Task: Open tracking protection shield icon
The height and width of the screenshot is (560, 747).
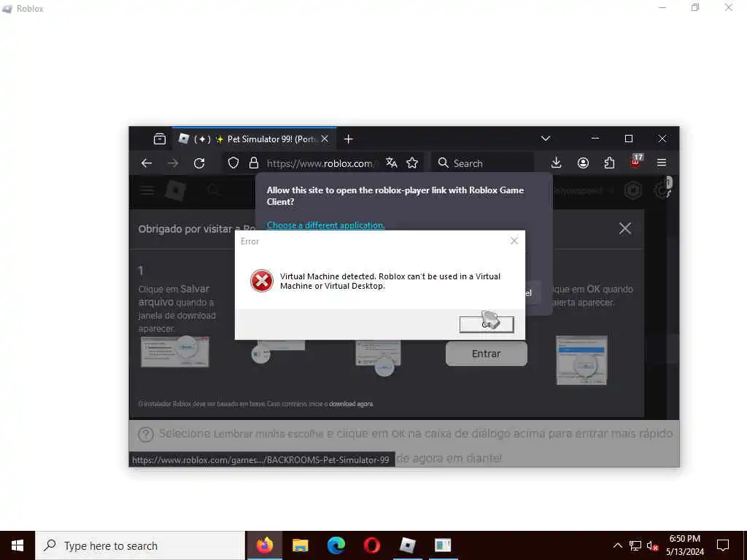Action: tap(233, 163)
